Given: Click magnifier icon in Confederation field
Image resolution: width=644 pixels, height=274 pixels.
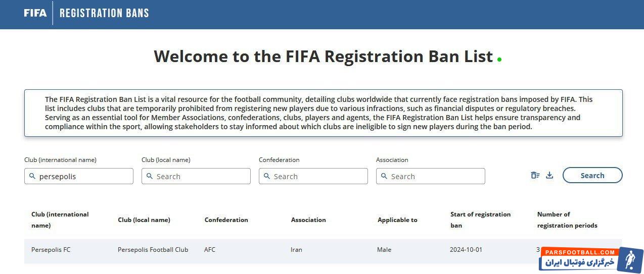Looking at the screenshot, I should pos(267,176).
